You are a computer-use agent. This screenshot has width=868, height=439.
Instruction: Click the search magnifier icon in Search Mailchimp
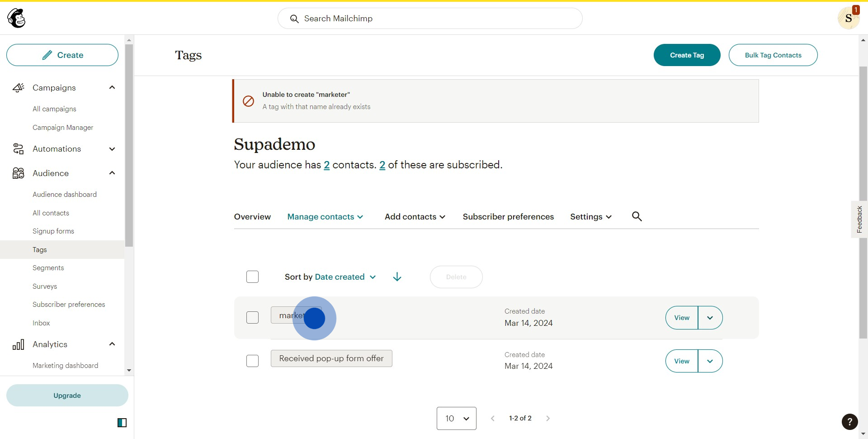294,19
